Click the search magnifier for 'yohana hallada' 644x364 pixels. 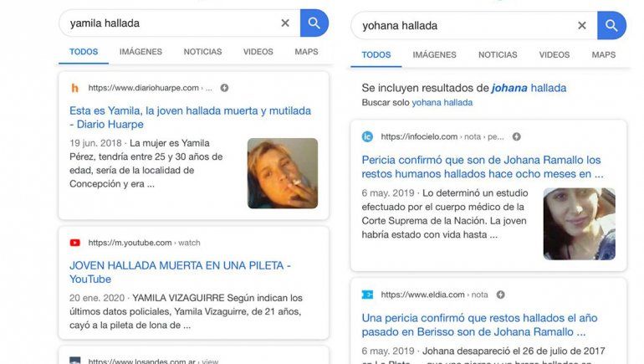click(611, 25)
